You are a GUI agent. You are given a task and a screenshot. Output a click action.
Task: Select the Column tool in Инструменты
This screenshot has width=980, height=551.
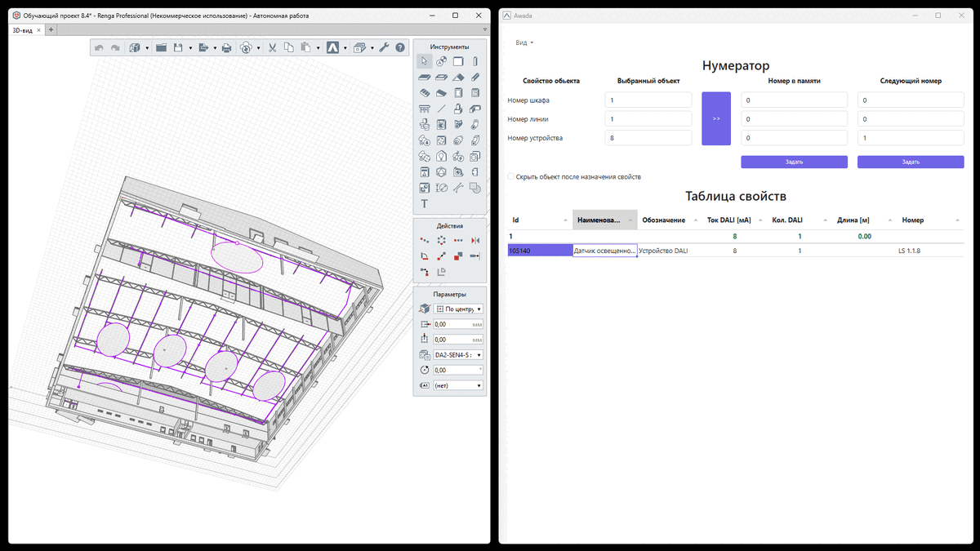click(476, 61)
